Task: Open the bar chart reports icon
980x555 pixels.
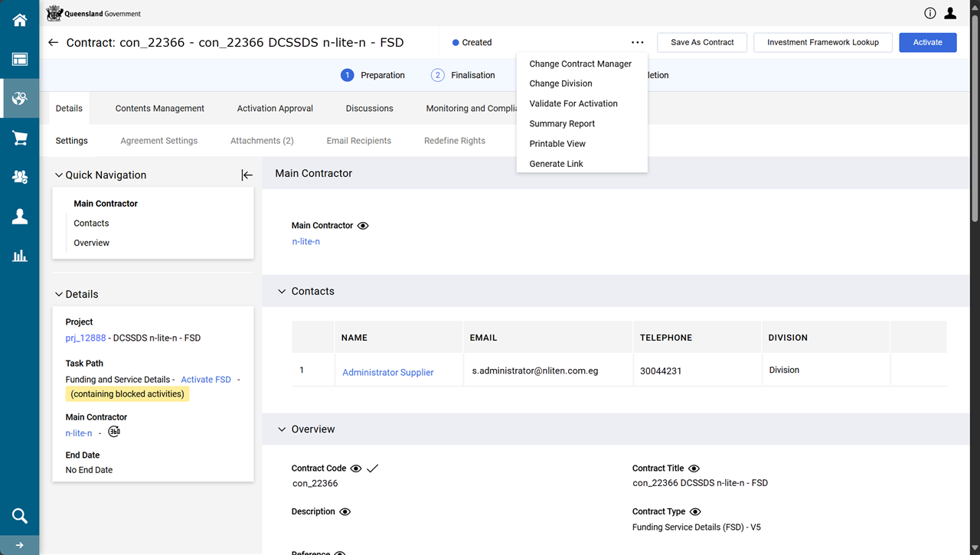Action: (19, 256)
